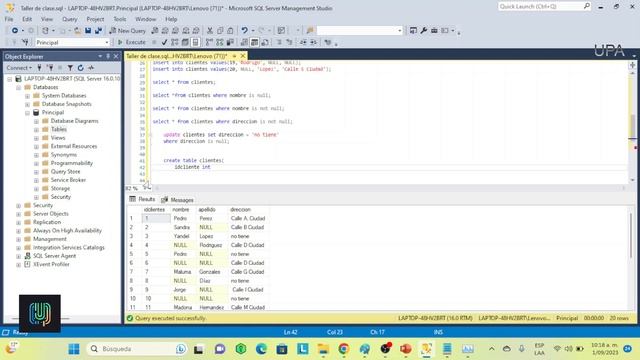Click the results grid vertical scrollbar
The image size is (640, 360).
coord(631,236)
